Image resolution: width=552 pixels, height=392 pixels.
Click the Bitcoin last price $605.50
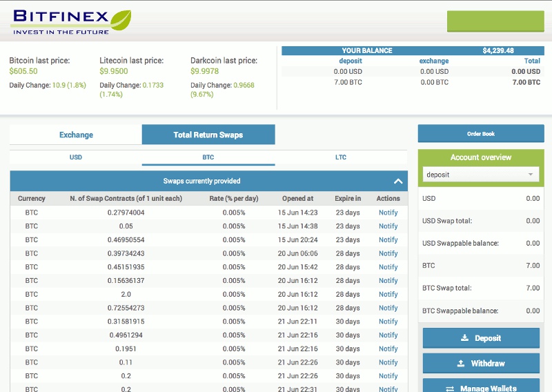coord(23,71)
